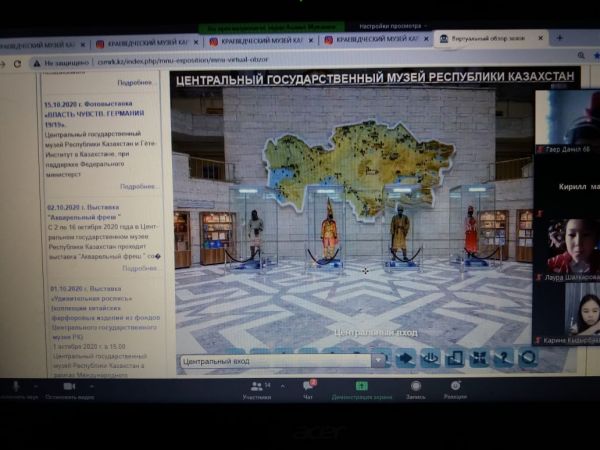This screenshot has height=450, width=600.
Task: Open the Акварельный фрец exhibition link
Action: (x=86, y=216)
